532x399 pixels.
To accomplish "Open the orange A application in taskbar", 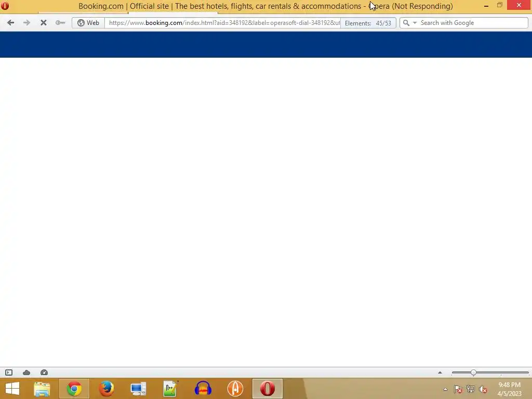I will tap(235, 389).
